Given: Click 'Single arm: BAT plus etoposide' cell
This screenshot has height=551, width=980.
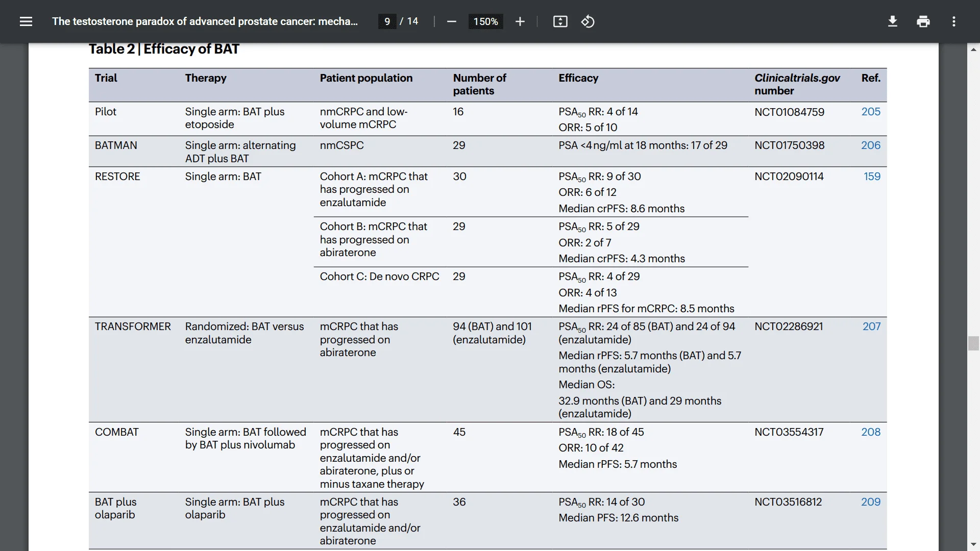Looking at the screenshot, I should (235, 118).
